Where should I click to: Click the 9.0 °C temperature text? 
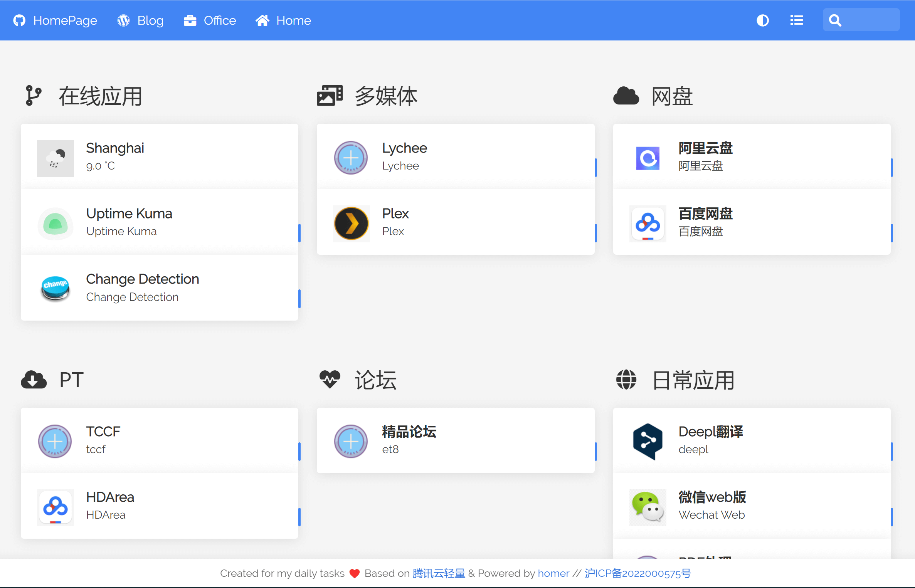[101, 166]
